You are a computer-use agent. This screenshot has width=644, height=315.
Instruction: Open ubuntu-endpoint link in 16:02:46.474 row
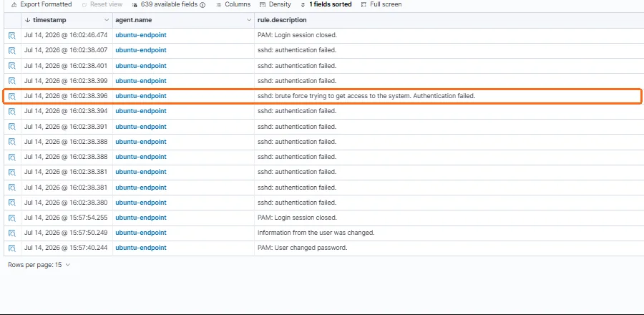pyautogui.click(x=141, y=35)
